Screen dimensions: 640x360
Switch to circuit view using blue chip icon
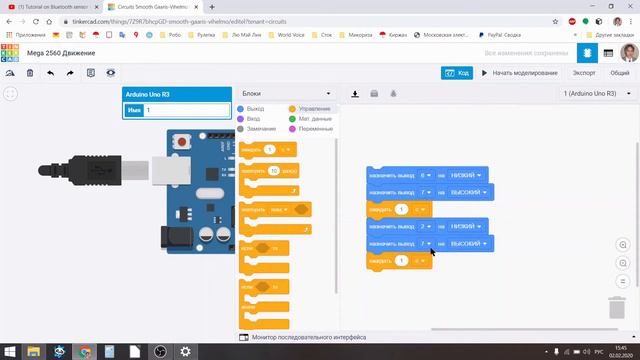587,53
